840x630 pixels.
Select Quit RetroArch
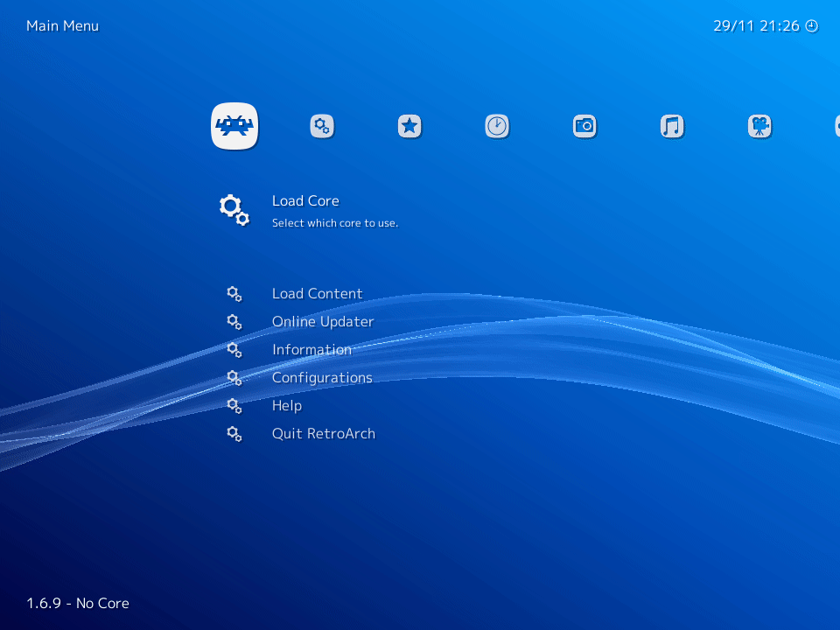click(324, 433)
